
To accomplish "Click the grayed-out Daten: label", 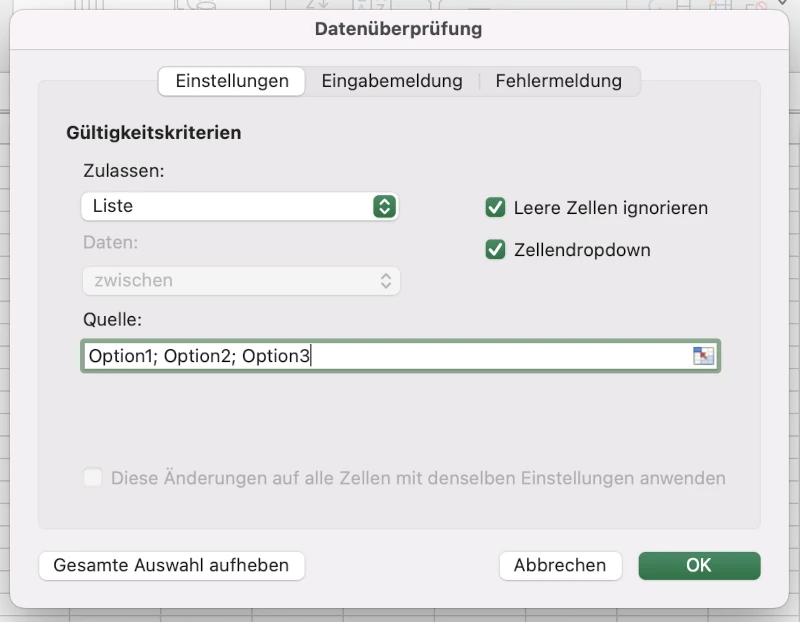I will pyautogui.click(x=110, y=242).
